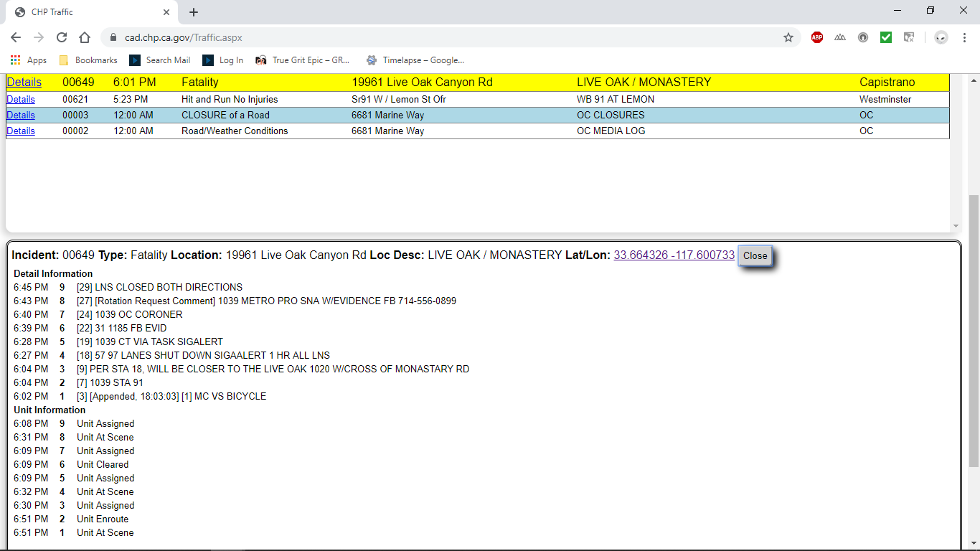Select the 'Unit Information' heading
Image resolution: width=980 pixels, height=551 pixels.
(50, 410)
